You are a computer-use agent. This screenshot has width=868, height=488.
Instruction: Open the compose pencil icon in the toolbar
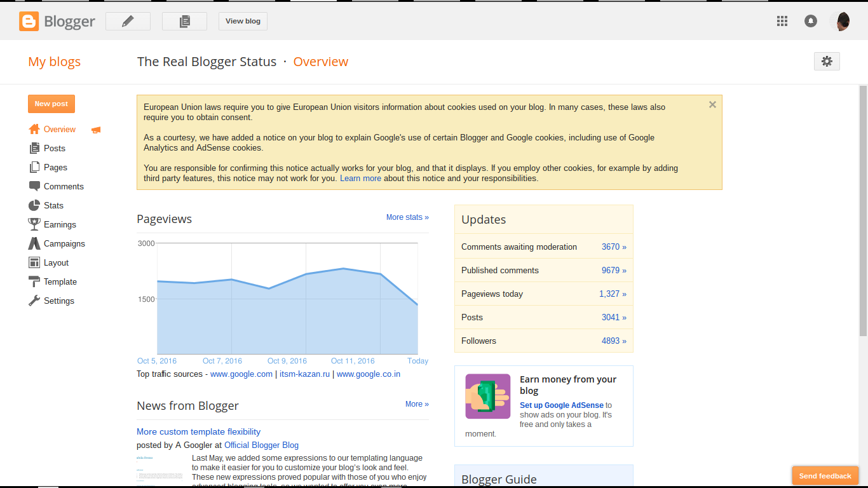click(x=128, y=20)
